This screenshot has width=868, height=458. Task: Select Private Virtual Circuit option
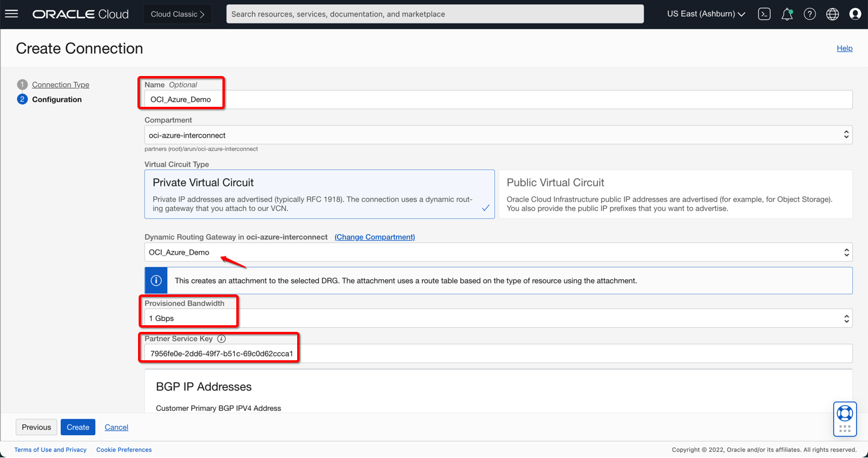point(319,194)
